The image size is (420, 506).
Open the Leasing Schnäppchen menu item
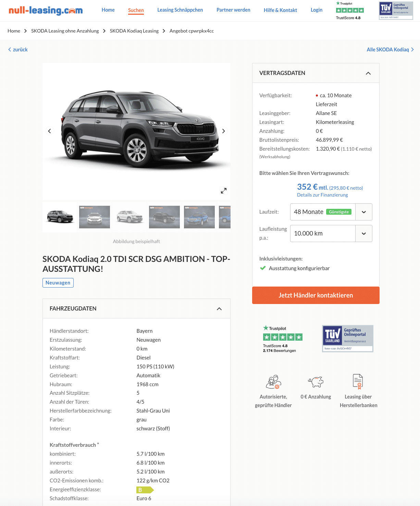(180, 10)
